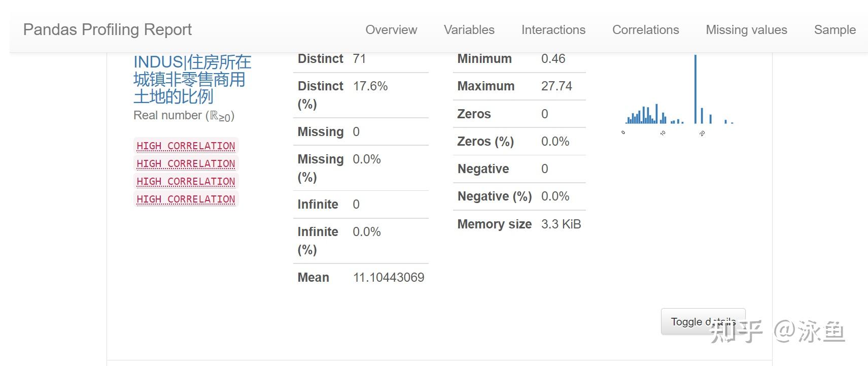Click the Pandas Profiling Report title
Screen dimensions: 868x366
108,29
